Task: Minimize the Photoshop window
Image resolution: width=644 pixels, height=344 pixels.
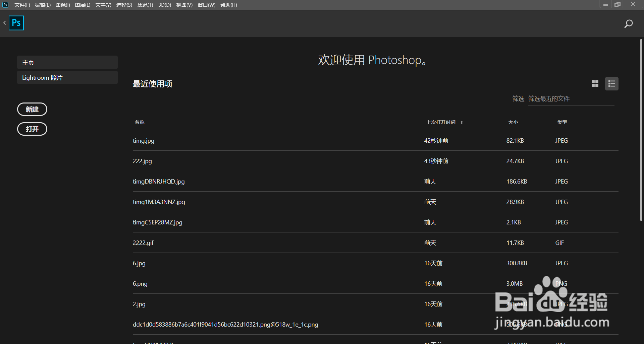Action: coord(605,5)
